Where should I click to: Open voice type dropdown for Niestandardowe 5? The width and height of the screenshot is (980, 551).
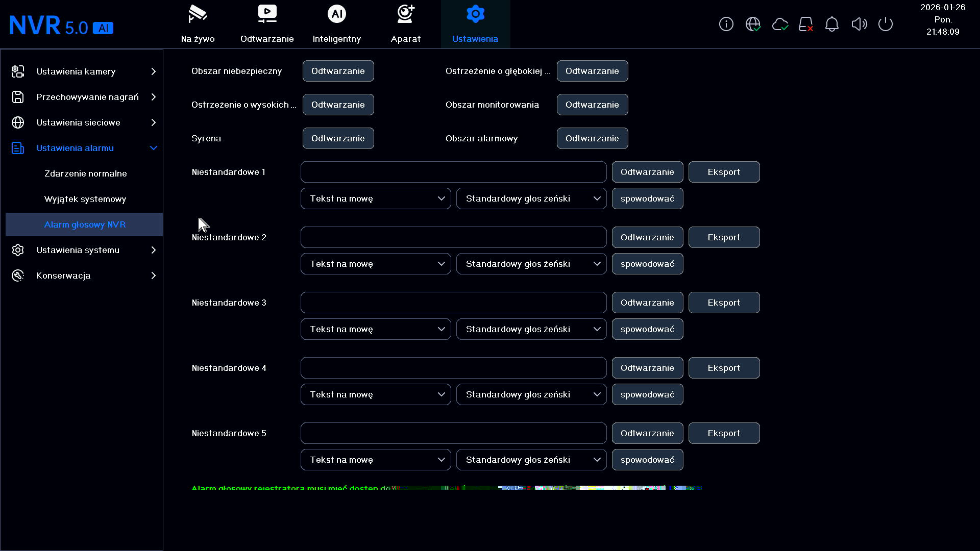pos(531,460)
